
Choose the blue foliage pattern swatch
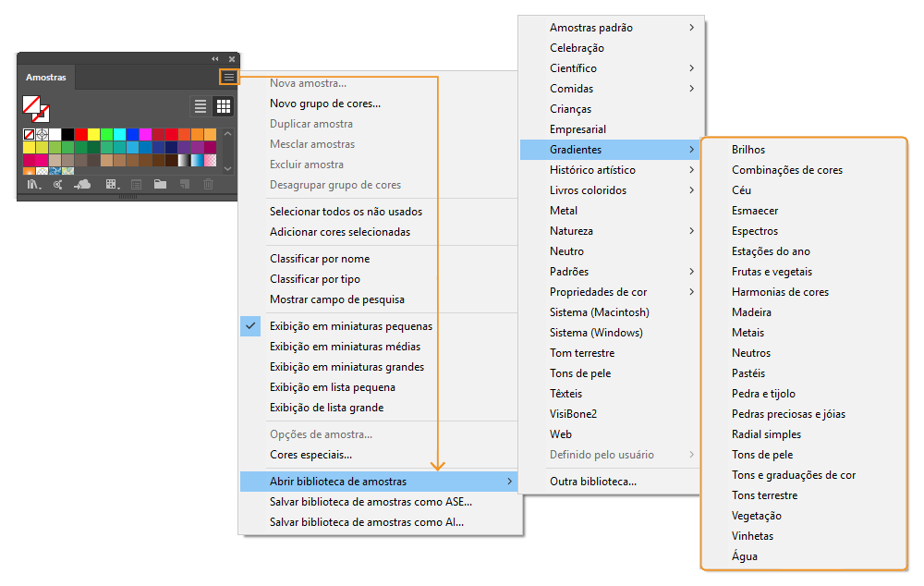[55, 171]
